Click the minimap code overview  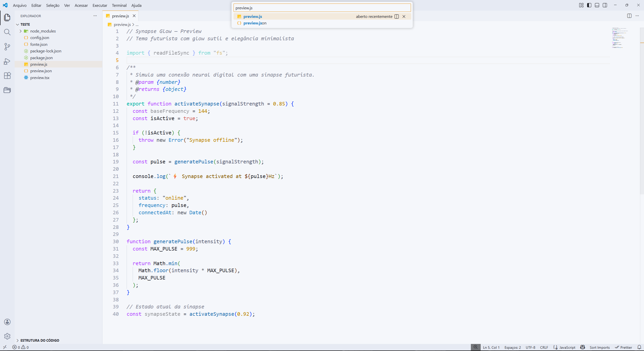pos(619,38)
